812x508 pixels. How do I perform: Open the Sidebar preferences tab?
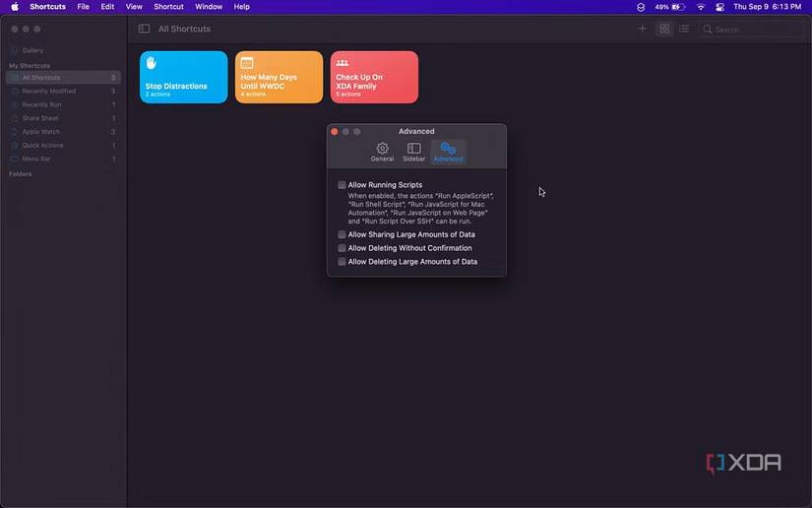tap(413, 153)
